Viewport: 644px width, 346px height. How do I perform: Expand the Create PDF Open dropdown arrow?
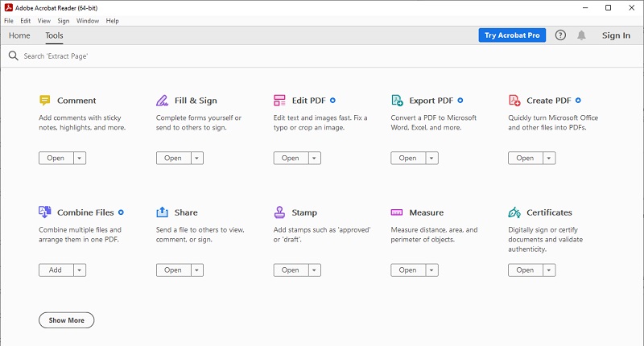pyautogui.click(x=549, y=158)
